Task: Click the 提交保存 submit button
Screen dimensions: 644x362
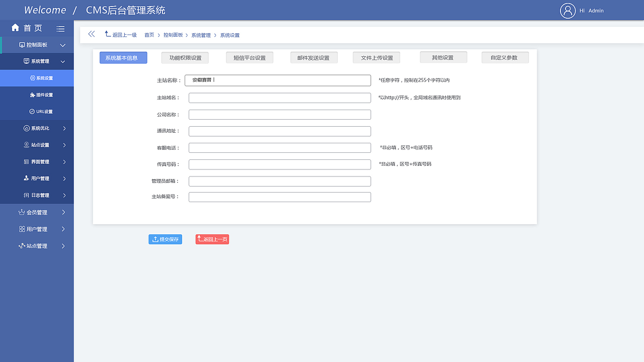Action: pos(165,239)
